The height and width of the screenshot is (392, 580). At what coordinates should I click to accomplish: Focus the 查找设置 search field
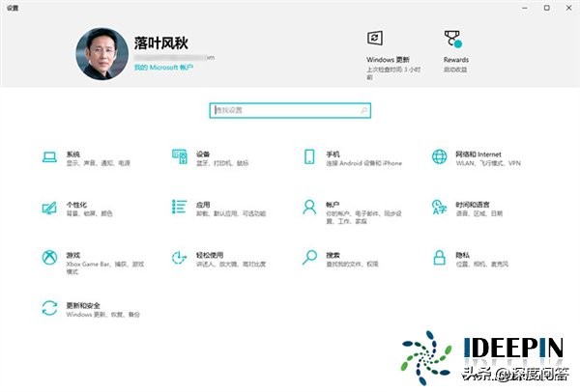[290, 110]
